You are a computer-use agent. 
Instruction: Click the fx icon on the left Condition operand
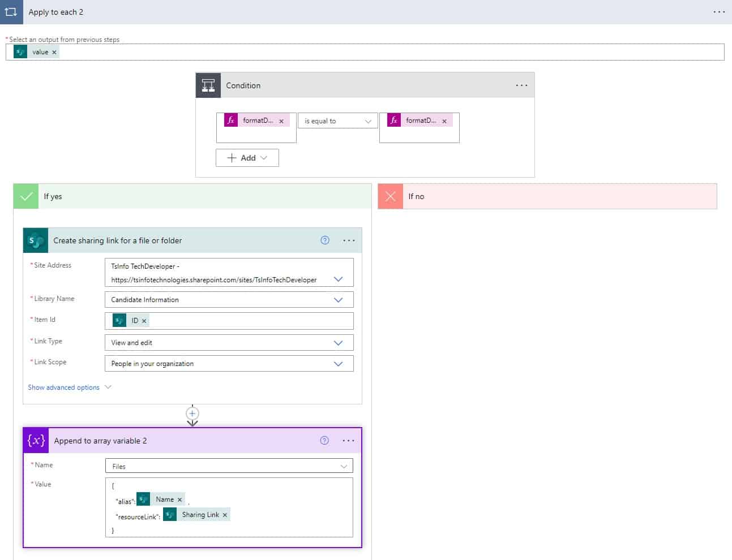coord(230,120)
